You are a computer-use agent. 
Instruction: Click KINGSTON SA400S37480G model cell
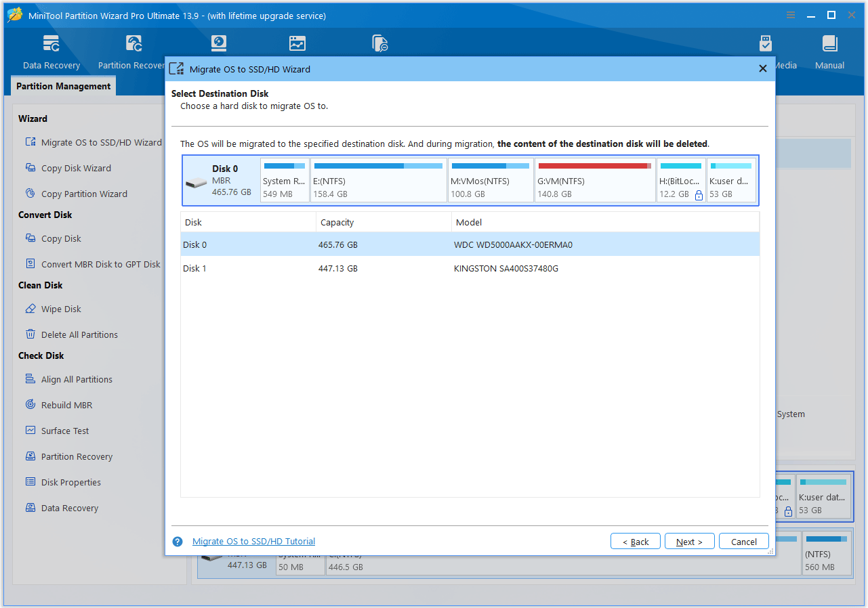coord(506,268)
